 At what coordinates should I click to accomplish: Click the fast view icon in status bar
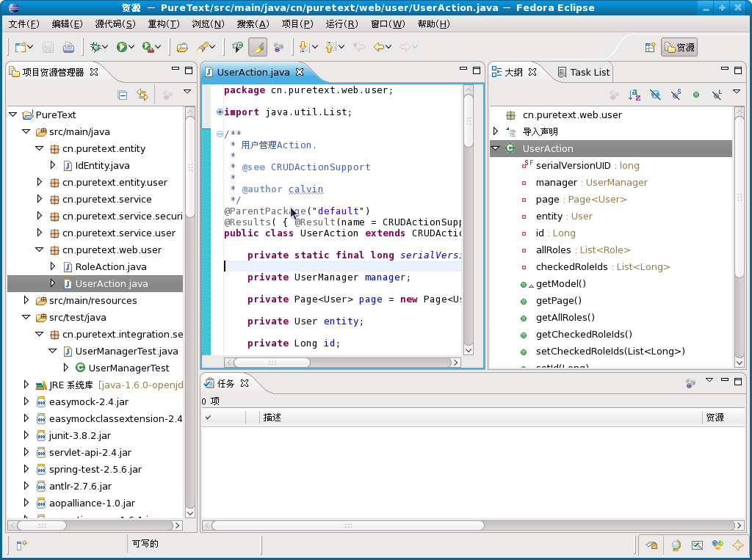[21, 545]
